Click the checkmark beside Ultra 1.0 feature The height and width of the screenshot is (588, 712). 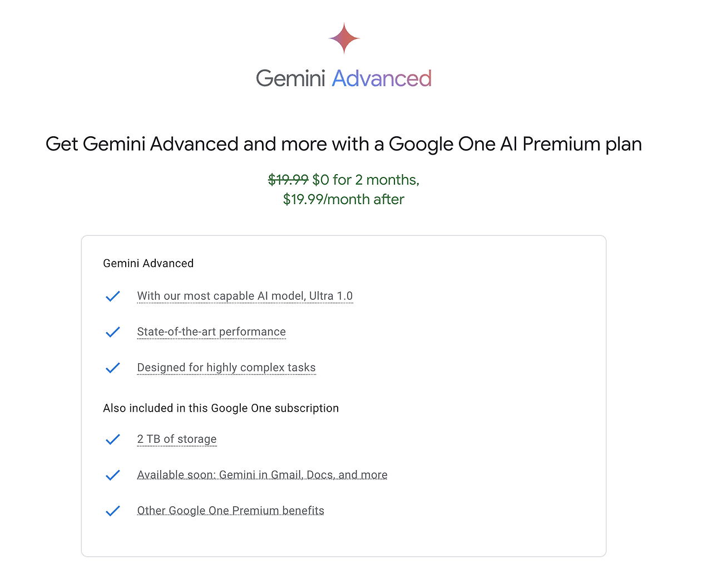[x=113, y=296]
